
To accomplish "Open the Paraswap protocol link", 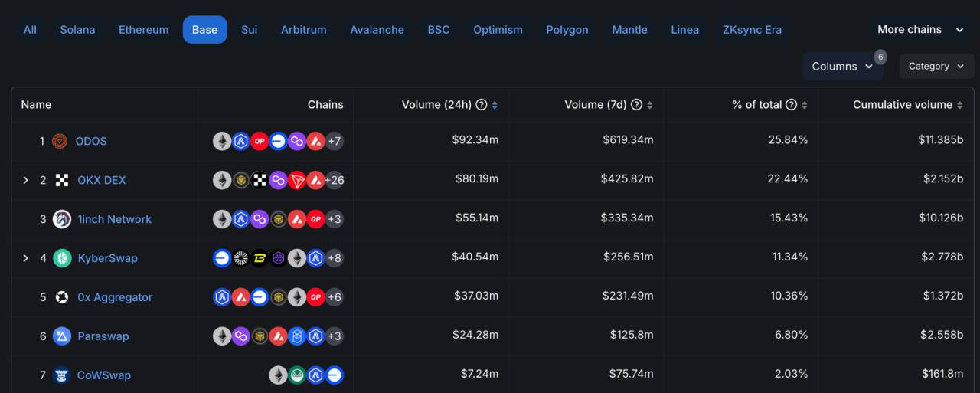I will pyautogui.click(x=103, y=336).
